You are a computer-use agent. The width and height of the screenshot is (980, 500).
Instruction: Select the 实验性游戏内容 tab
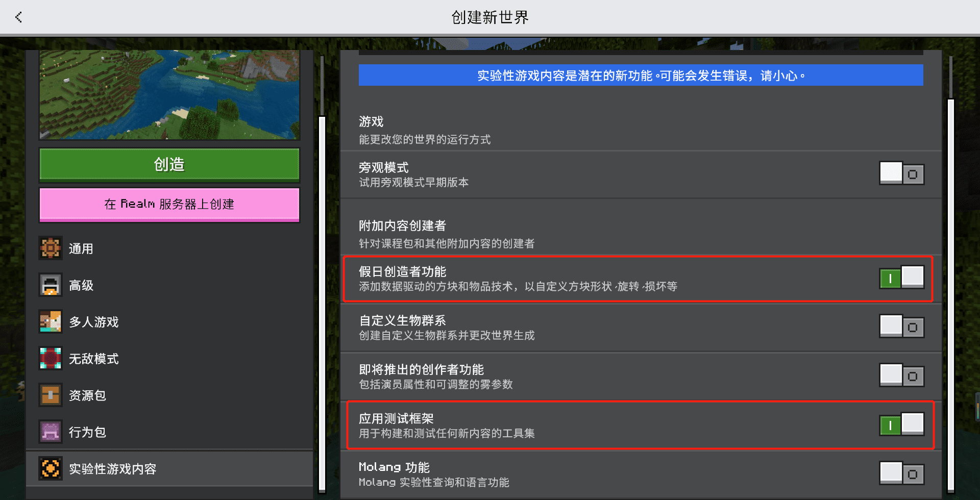point(169,468)
